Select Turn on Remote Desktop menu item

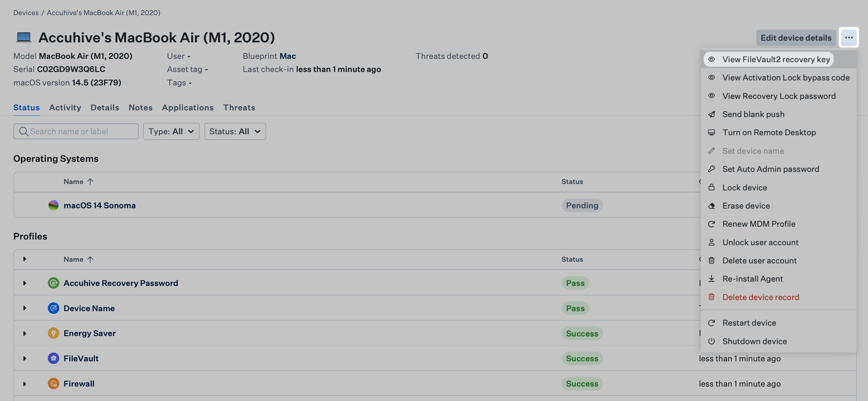click(769, 132)
